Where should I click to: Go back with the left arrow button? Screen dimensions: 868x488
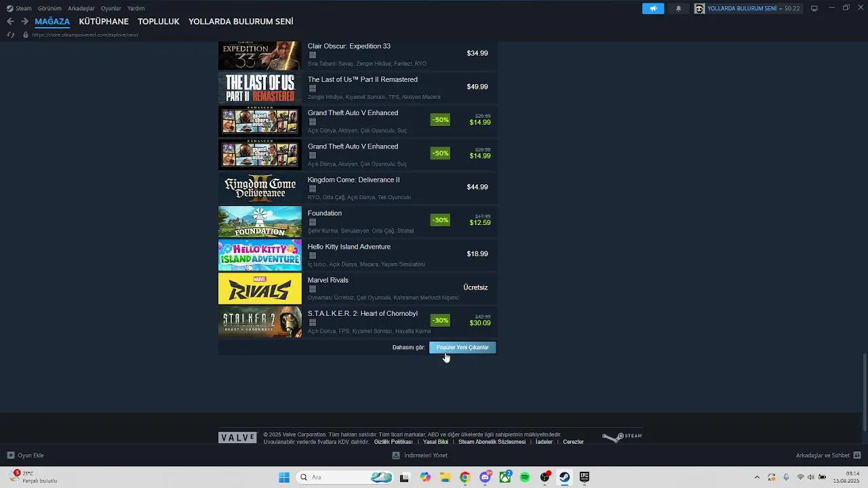(x=10, y=21)
